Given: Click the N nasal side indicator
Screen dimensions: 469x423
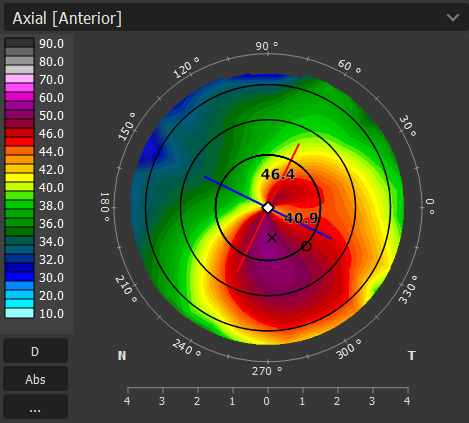Looking at the screenshot, I should tap(122, 356).
